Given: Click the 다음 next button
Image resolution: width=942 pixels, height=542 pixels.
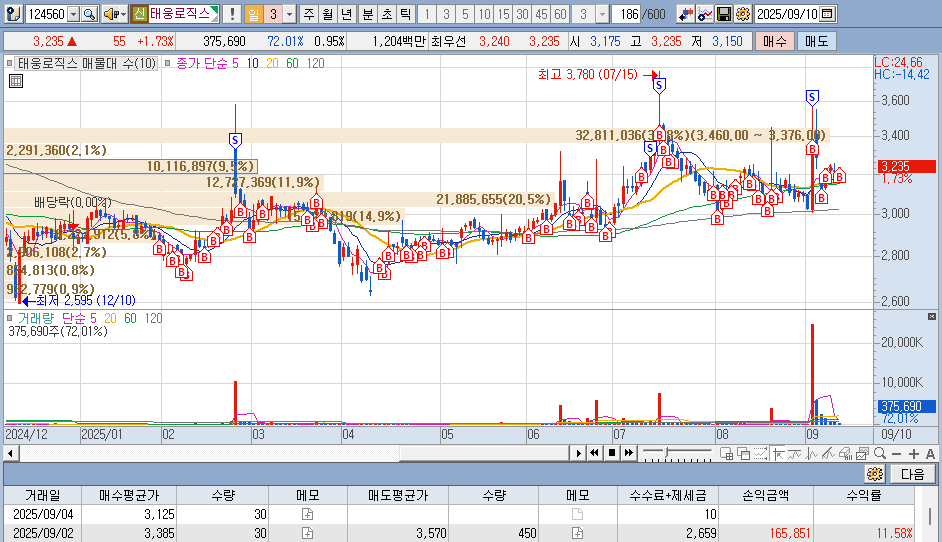Looking at the screenshot, I should 913,474.
